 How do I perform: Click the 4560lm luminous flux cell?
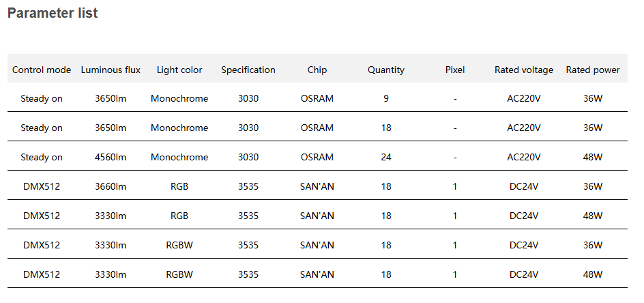[x=111, y=157]
